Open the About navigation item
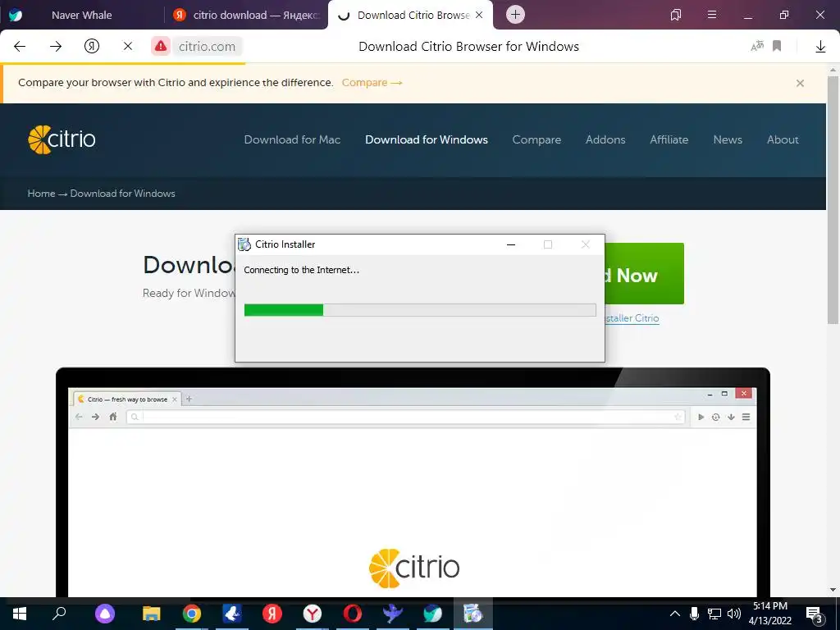 pos(783,139)
